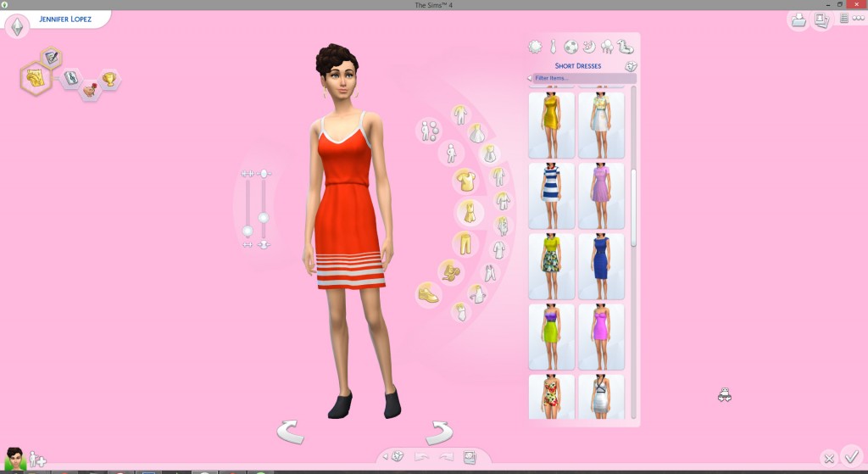
Task: Adjust the body weight slider handle
Action: 264,218
